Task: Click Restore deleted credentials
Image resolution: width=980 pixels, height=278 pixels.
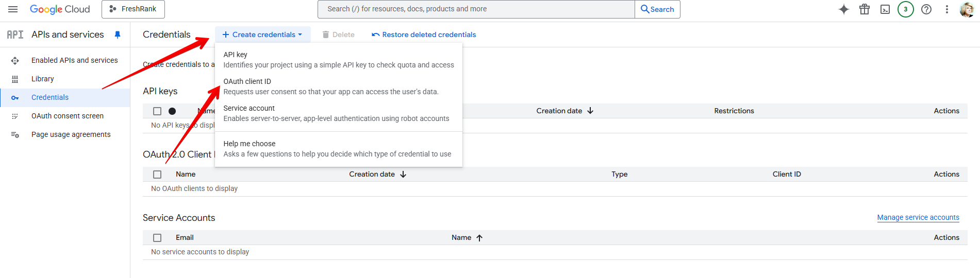Action: click(x=424, y=34)
